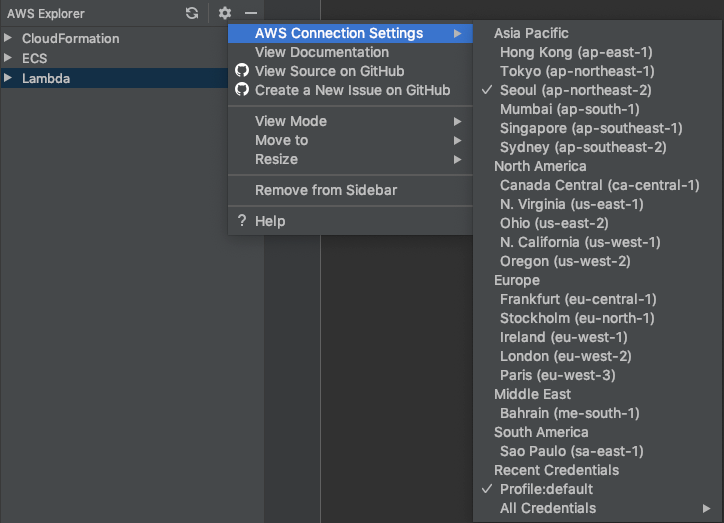Select Bahrain (me-south-1) region
The image size is (724, 523).
coord(598,413)
